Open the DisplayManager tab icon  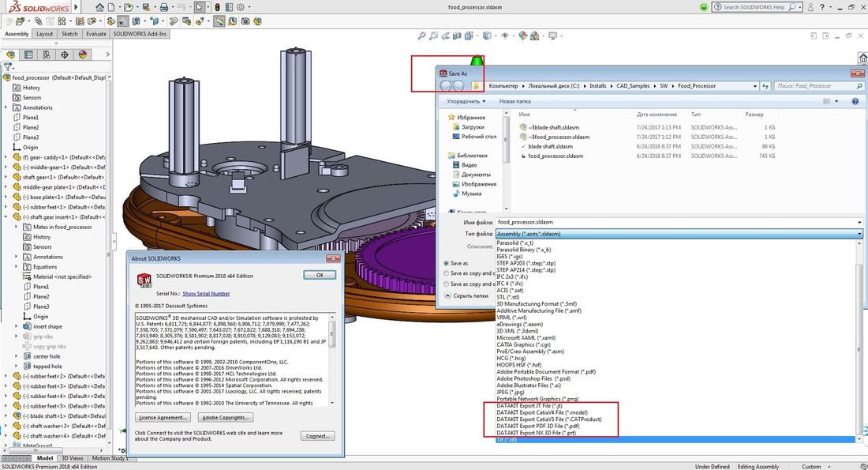tap(83, 55)
